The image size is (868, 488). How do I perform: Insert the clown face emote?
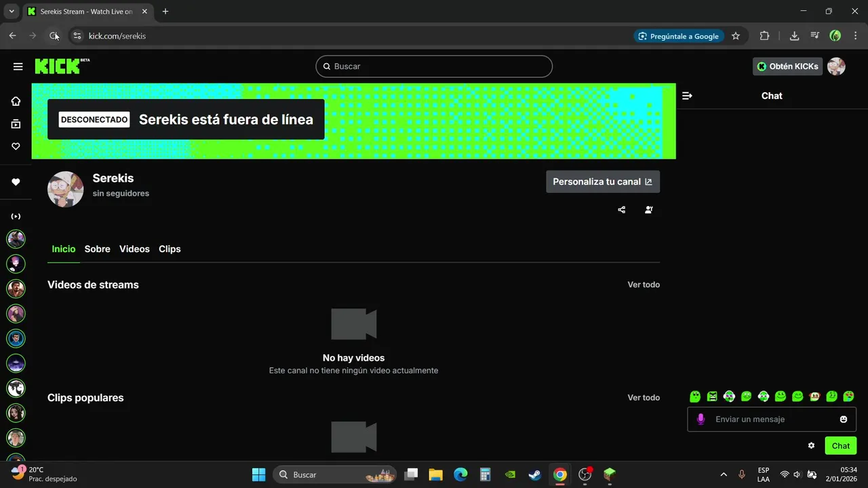coord(814,396)
